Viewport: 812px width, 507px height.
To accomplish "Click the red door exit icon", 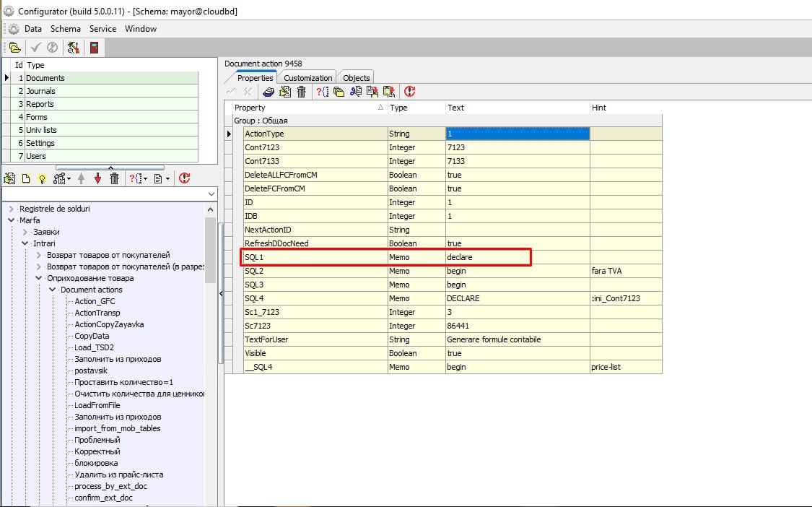I will click(95, 48).
